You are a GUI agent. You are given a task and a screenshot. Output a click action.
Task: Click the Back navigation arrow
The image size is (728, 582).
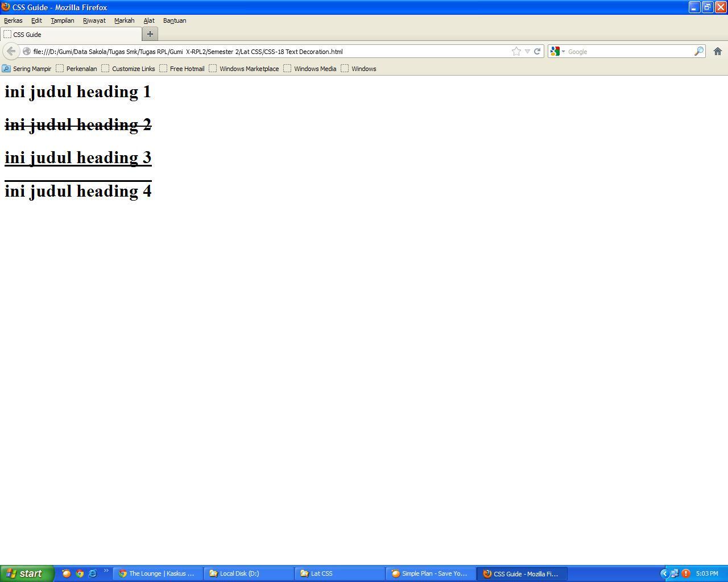11,51
